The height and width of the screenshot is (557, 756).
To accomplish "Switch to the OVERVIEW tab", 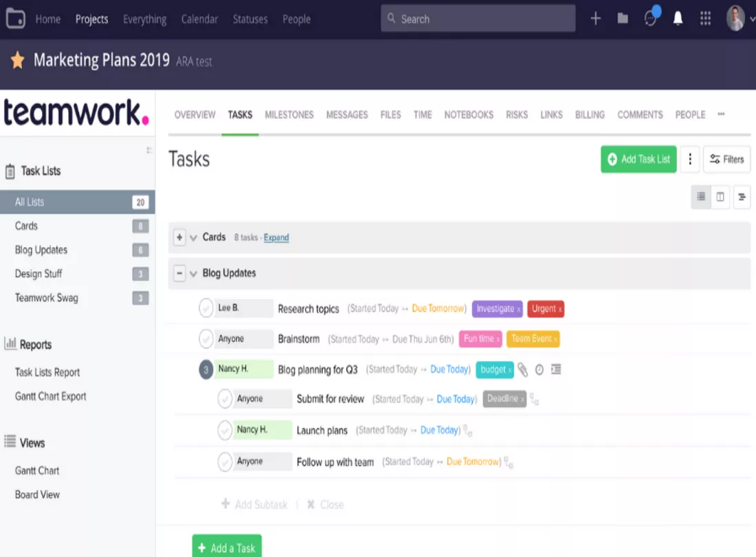I will (x=194, y=115).
